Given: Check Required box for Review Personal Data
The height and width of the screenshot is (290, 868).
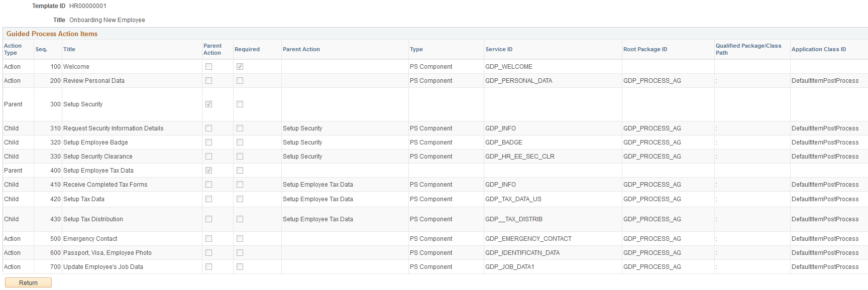Looking at the screenshot, I should point(240,81).
